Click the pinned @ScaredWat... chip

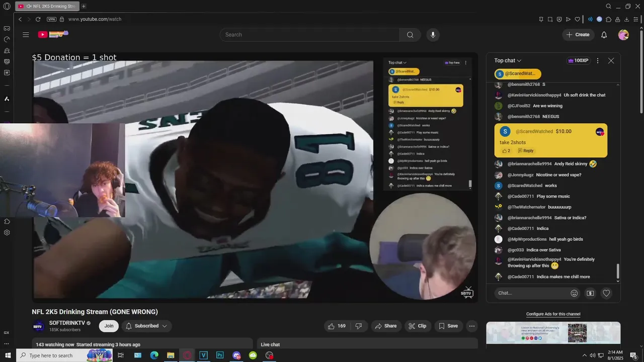tap(518, 74)
